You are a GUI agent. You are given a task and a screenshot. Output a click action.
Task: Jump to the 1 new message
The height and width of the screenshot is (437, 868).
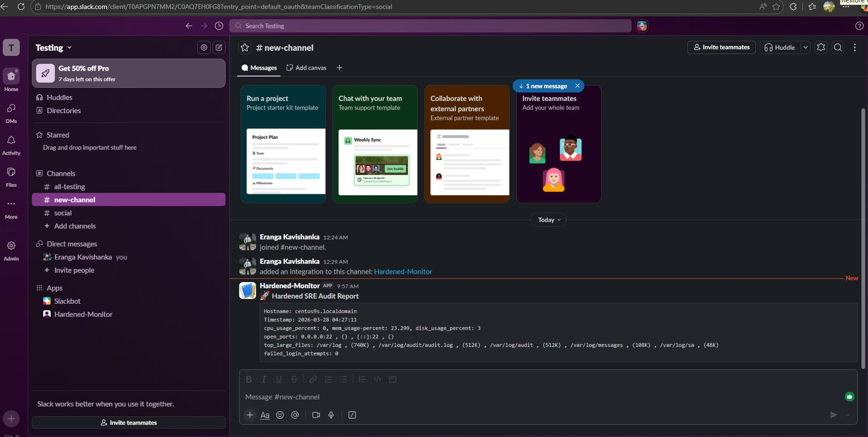click(543, 86)
